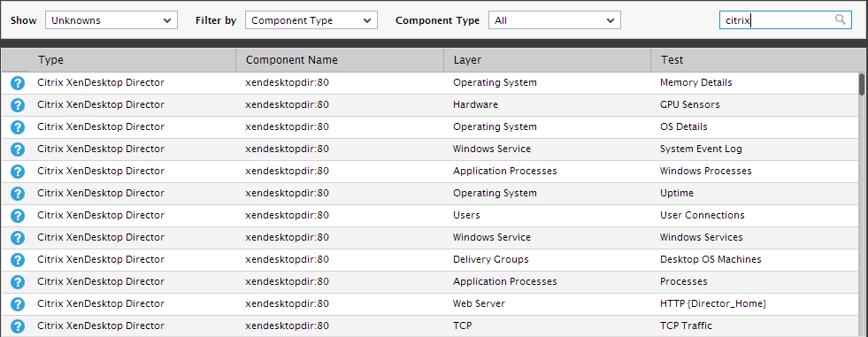Click Application Processes layer in Windows Processes row
Viewport: 868px width, 337px height.
(x=505, y=171)
